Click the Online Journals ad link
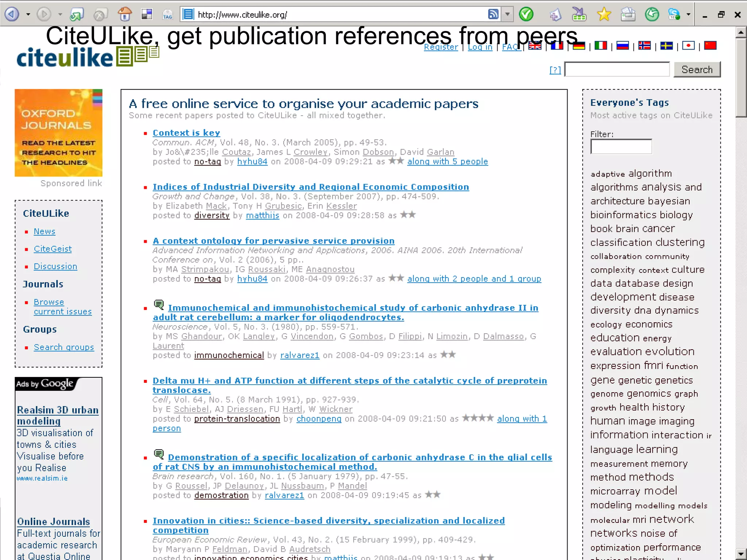The width and height of the screenshot is (747, 560). (x=53, y=522)
